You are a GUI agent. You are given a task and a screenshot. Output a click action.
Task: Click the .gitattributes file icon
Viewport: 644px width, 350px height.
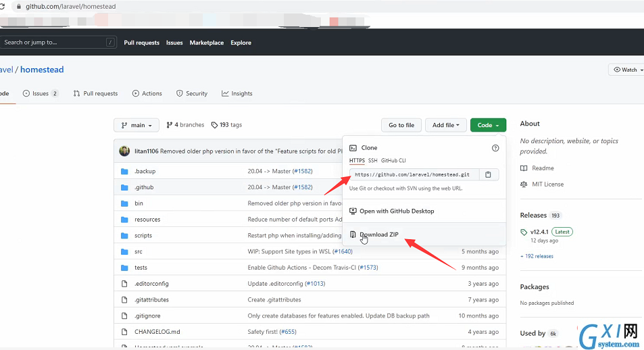tap(124, 299)
